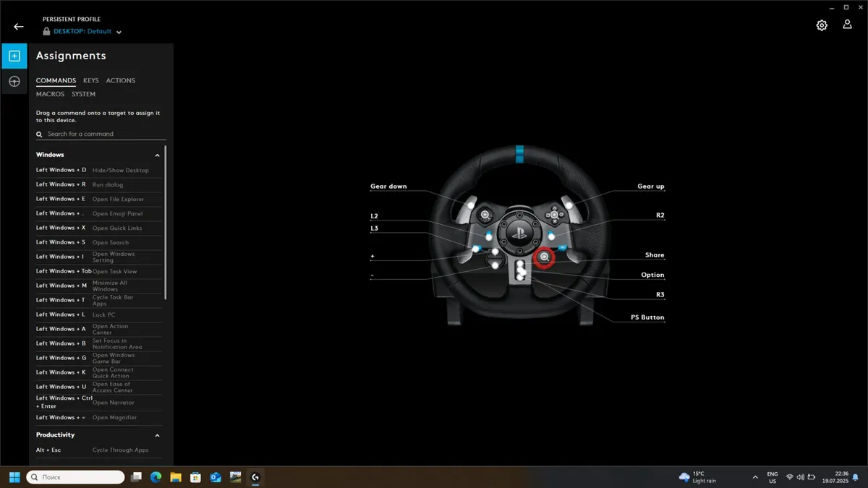Select 'Left Windows + U' Open Ease of Access
This screenshot has height=488, width=868.
[99, 387]
